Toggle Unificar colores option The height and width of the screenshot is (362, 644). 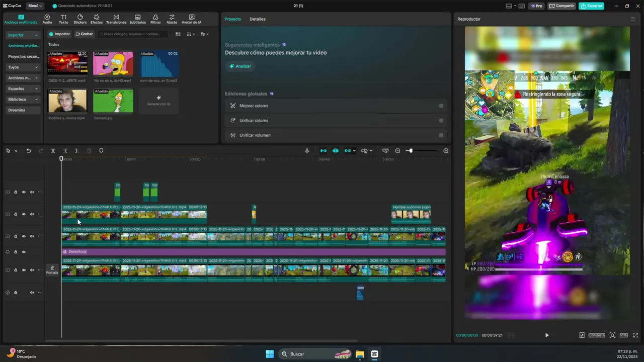[441, 121]
